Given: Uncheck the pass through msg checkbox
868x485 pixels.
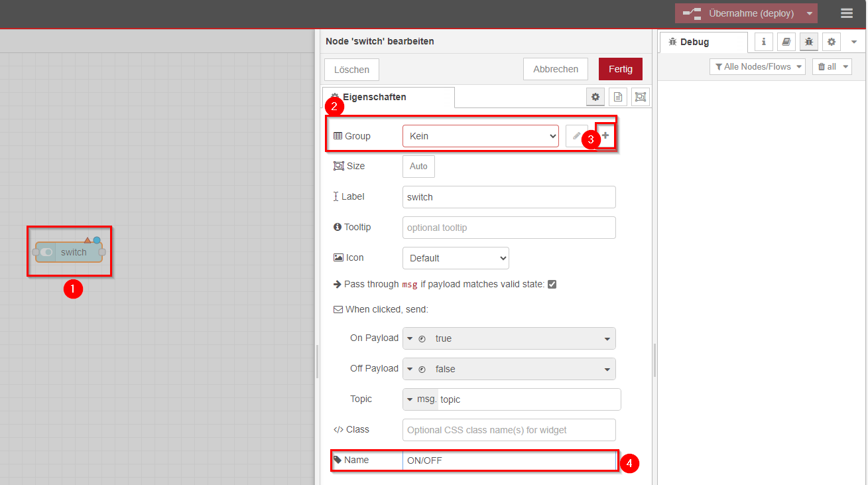Looking at the screenshot, I should point(552,284).
